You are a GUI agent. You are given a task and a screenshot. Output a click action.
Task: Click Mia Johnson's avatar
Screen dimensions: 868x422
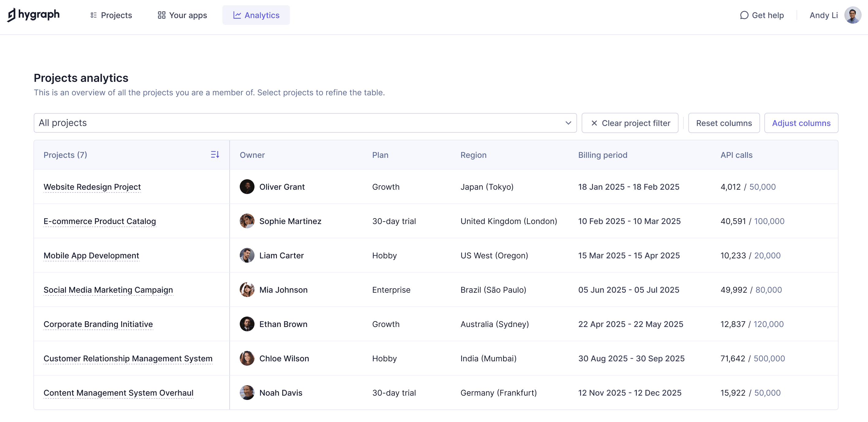pos(247,290)
